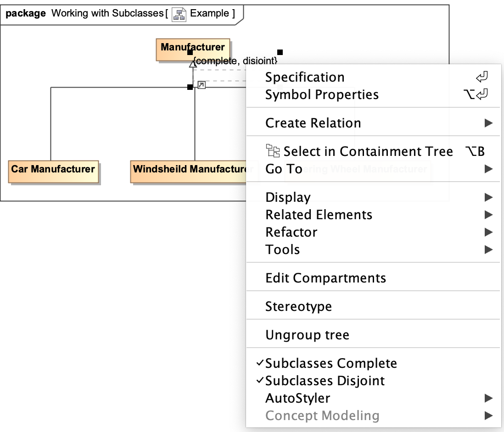This screenshot has width=504, height=432.
Task: Choose Stereotype in the context menu
Action: point(298,306)
